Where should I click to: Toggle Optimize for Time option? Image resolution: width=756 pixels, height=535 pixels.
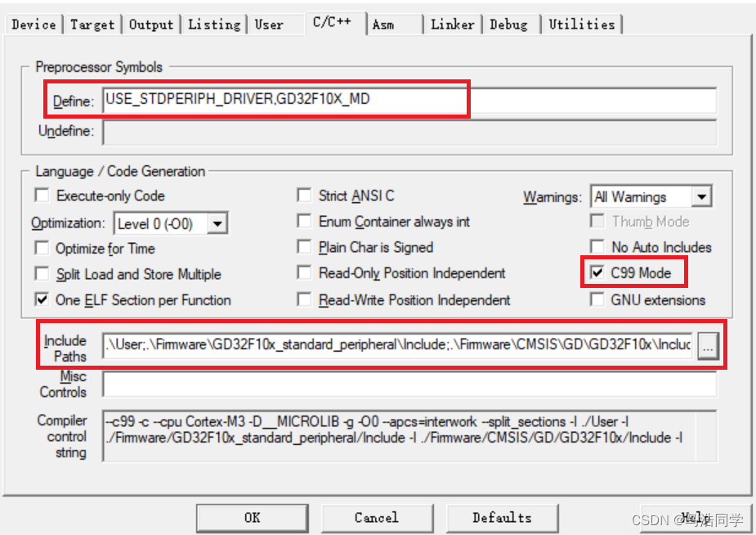(x=42, y=249)
